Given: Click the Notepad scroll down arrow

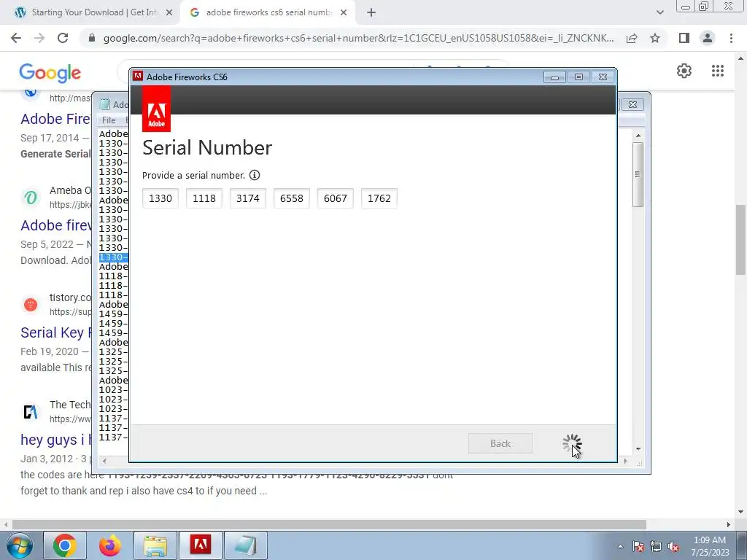Looking at the screenshot, I should (638, 449).
